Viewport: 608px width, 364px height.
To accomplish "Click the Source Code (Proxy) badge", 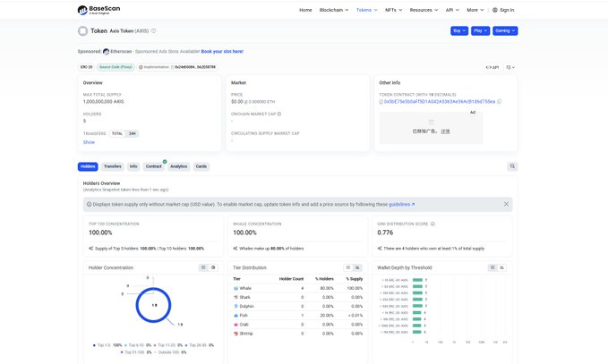I will (x=116, y=67).
